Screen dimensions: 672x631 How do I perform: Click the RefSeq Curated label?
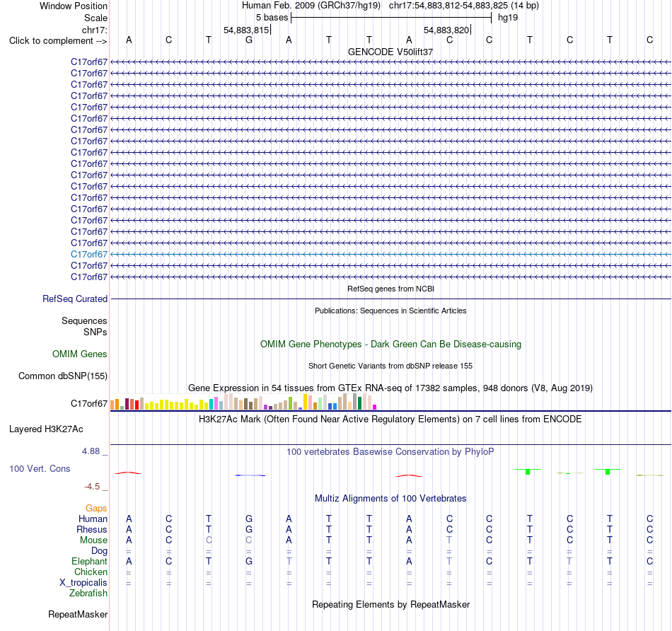coord(74,299)
